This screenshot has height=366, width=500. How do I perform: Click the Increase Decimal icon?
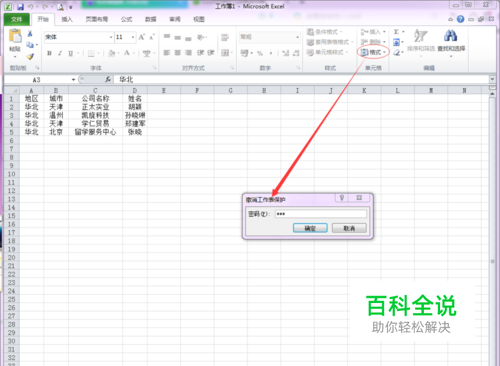tap(285, 53)
